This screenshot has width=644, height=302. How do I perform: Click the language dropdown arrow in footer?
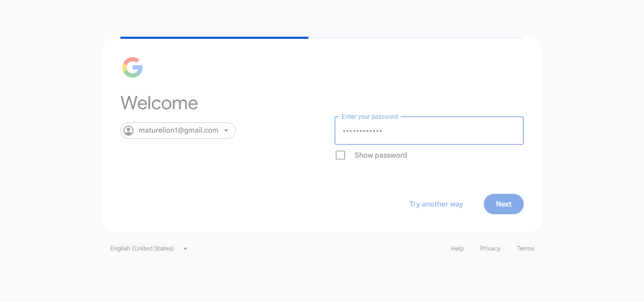185,249
